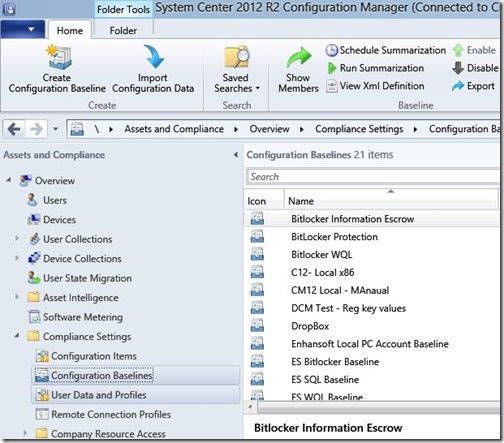This screenshot has width=504, height=443.
Task: Click the Device Collections icon
Action: point(34,258)
